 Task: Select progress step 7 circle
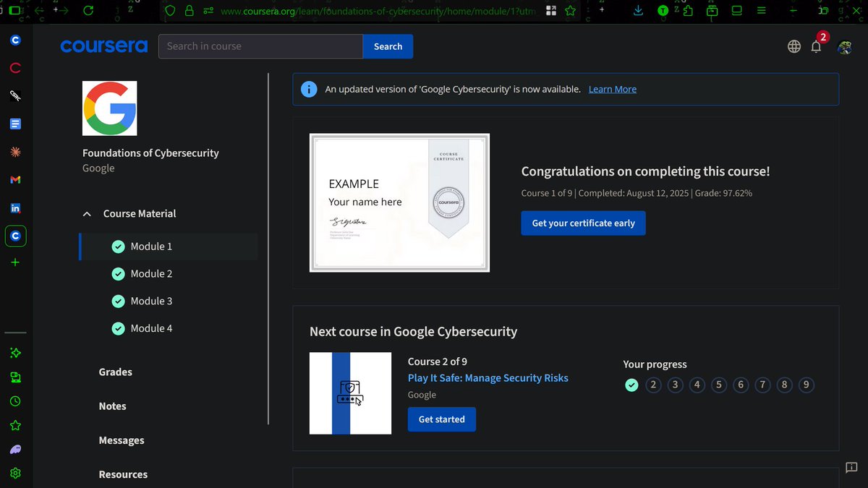point(762,385)
